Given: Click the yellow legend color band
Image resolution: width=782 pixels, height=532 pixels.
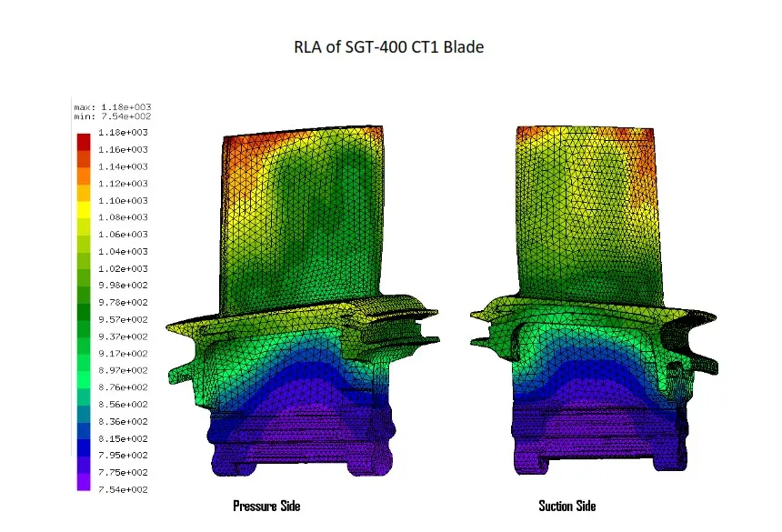Looking at the screenshot, I should click(84, 210).
